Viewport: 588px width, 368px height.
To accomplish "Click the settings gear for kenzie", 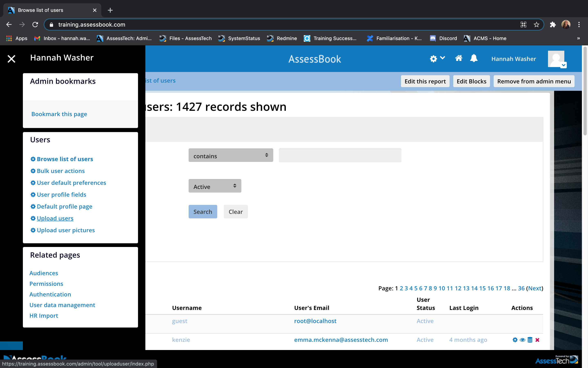I will tap(515, 340).
